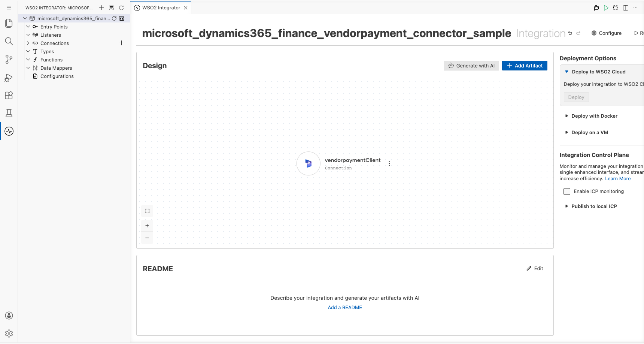Open the Accounts menu
644x344 pixels.
tap(9, 316)
